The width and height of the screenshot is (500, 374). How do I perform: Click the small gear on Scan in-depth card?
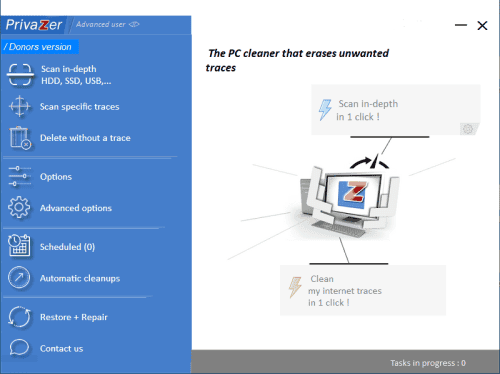pos(468,129)
